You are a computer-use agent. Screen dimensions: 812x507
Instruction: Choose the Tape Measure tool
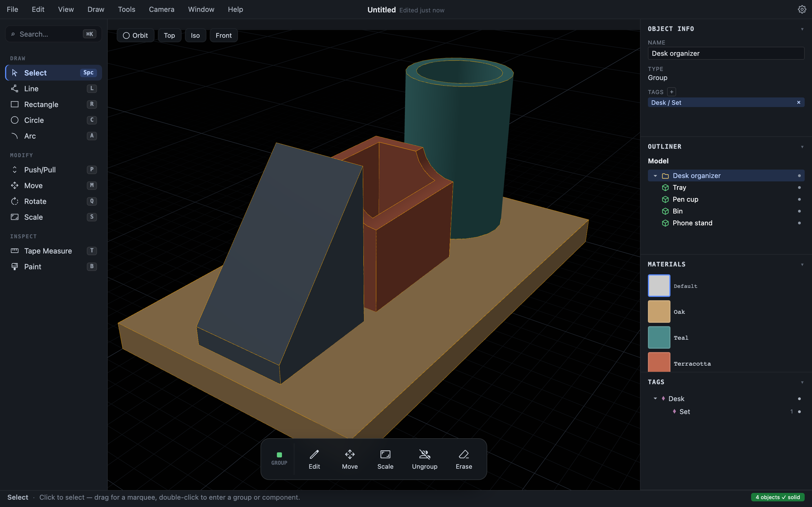[x=54, y=251]
